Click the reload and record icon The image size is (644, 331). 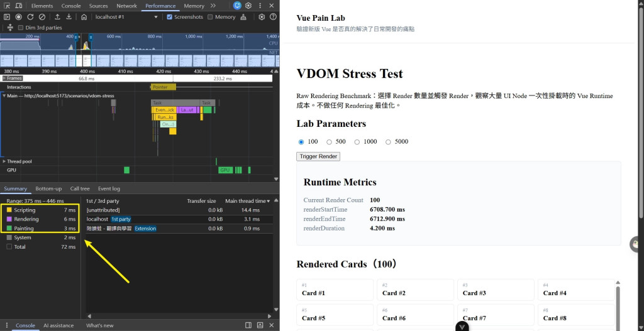coord(30,17)
